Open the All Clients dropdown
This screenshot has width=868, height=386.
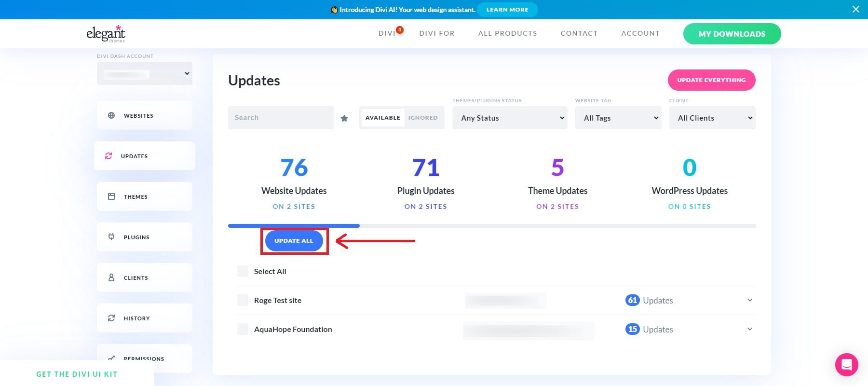point(712,118)
